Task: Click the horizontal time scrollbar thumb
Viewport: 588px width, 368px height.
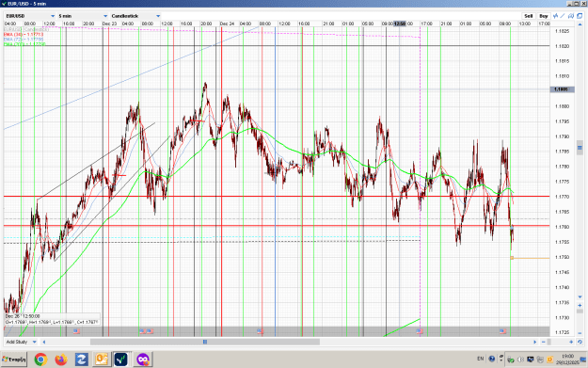Action: coord(205,342)
